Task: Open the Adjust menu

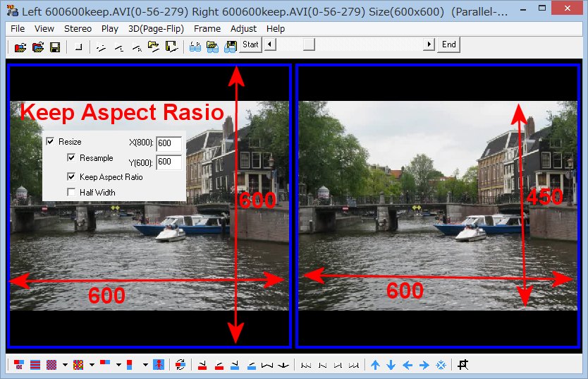Action: point(243,28)
